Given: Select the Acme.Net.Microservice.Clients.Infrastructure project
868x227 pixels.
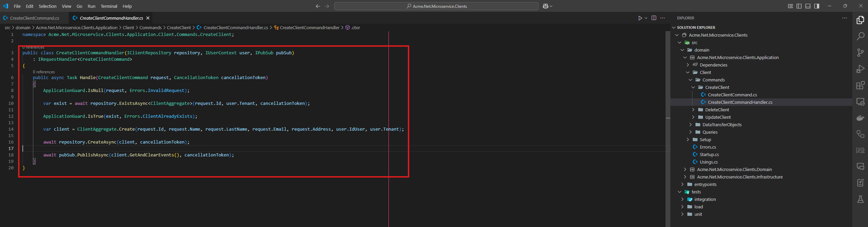Looking at the screenshot, I should [740, 177].
